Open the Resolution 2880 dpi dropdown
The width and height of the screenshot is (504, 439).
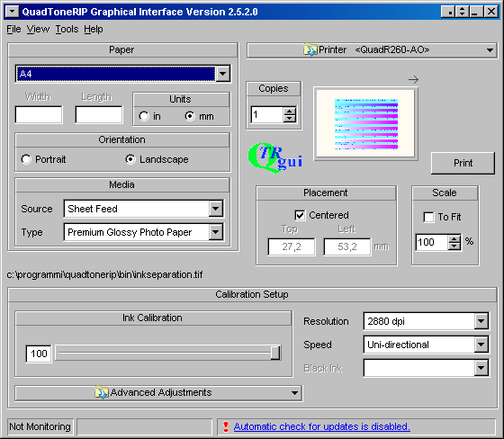coord(481,321)
